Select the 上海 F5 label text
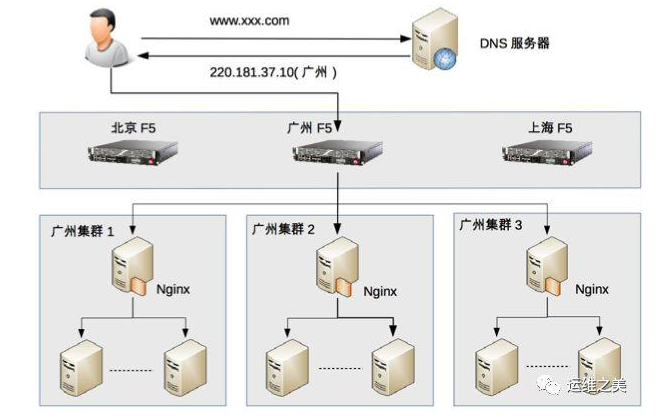657x420 pixels. [x=550, y=127]
